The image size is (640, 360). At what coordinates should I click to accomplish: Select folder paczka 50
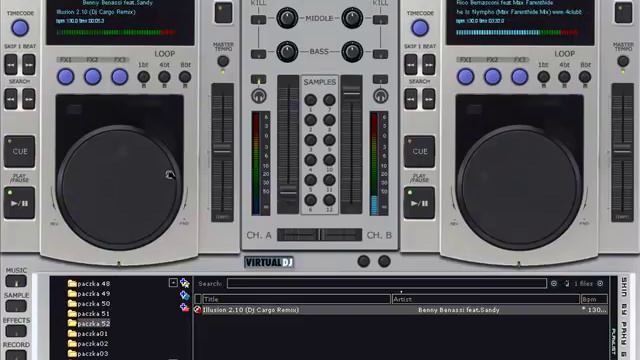[89, 304]
